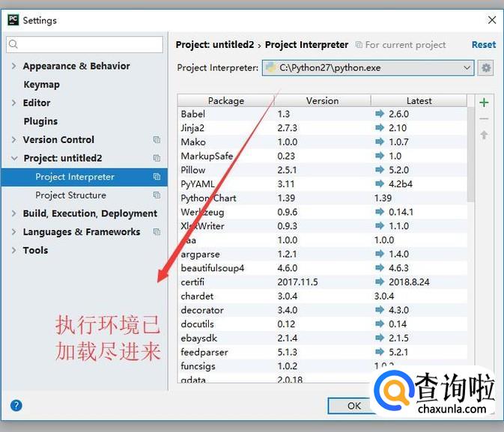Click the copy icon on Project Interpreter row
This screenshot has width=504, height=432.
click(x=157, y=177)
